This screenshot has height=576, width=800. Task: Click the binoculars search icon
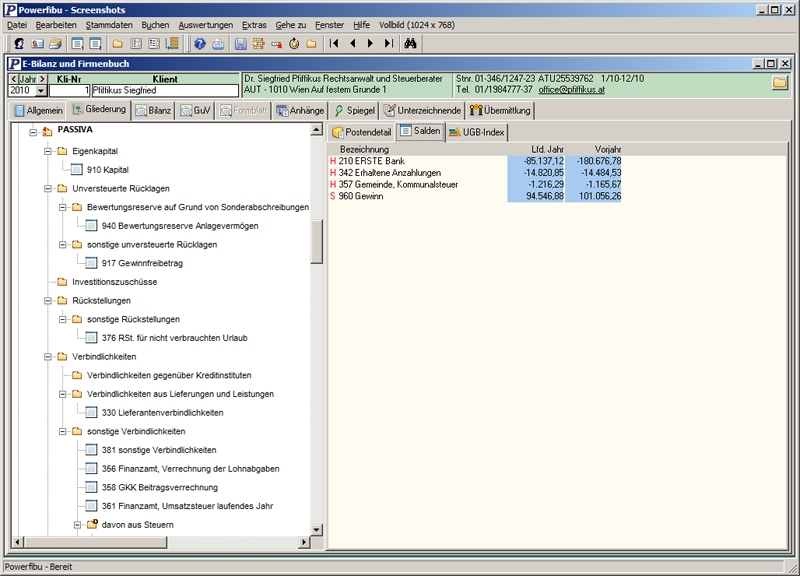coord(410,44)
